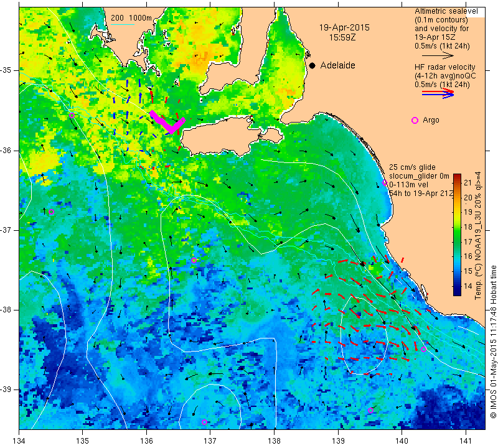Click the '0-113m vel' text
This screenshot has height=448, width=498.
point(408,184)
